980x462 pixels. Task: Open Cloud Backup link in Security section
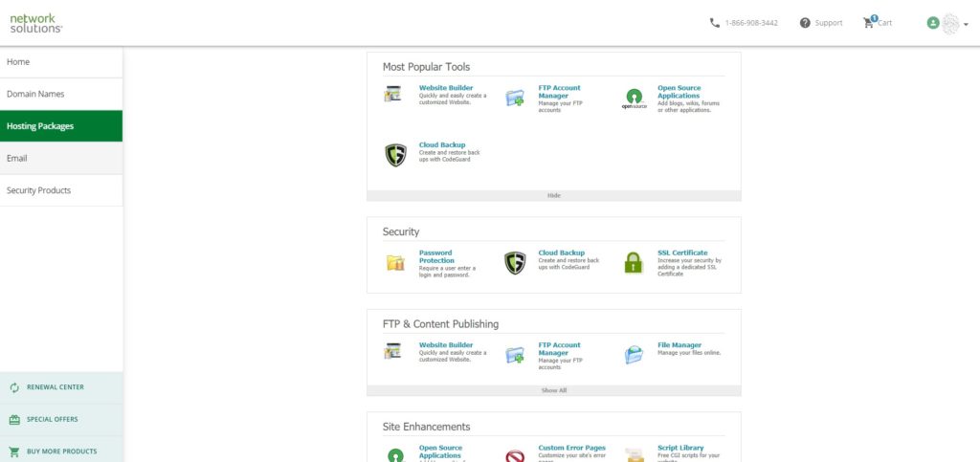pos(561,253)
